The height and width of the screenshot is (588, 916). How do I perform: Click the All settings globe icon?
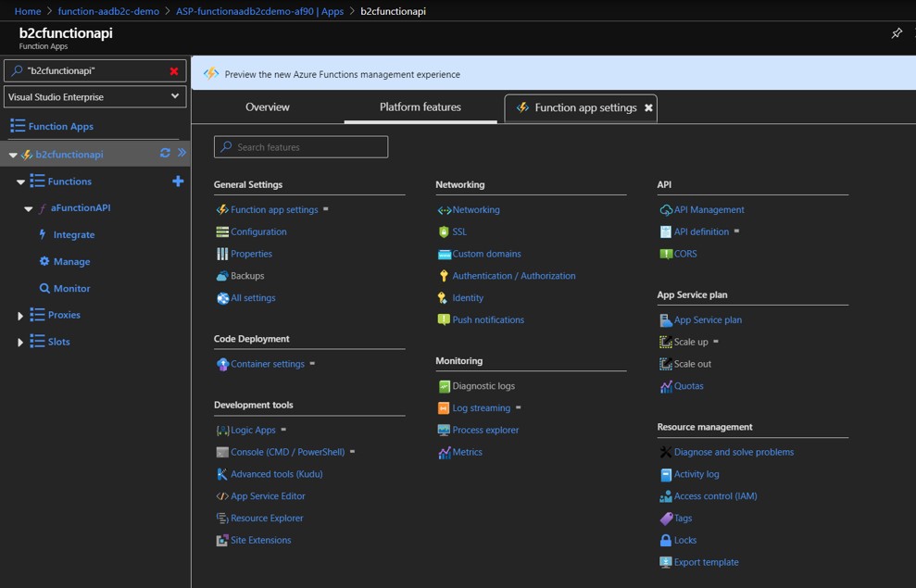222,298
